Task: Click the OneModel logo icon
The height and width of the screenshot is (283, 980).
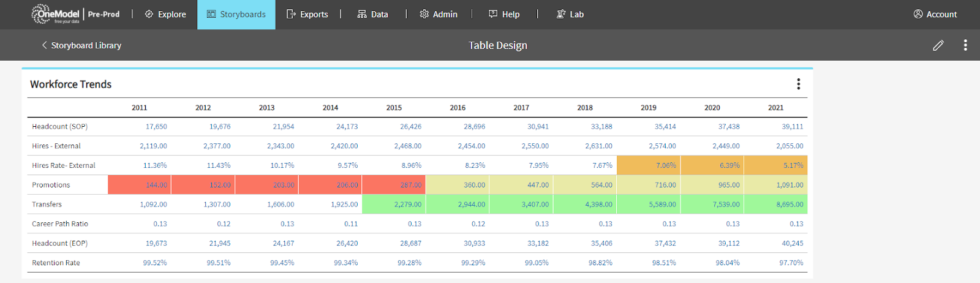Action: pos(40,13)
